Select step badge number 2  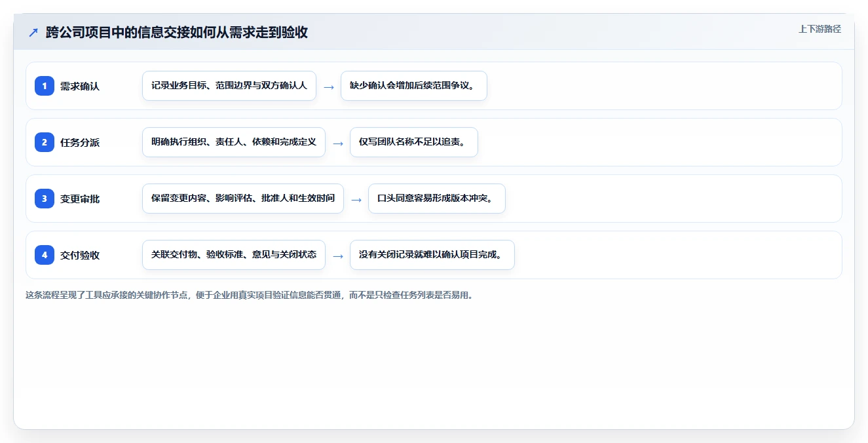[45, 142]
